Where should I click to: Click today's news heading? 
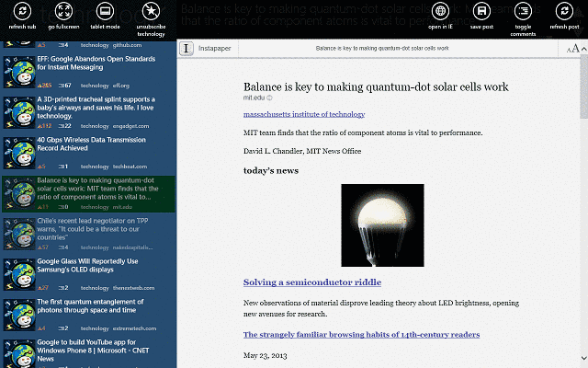pyautogui.click(x=271, y=171)
